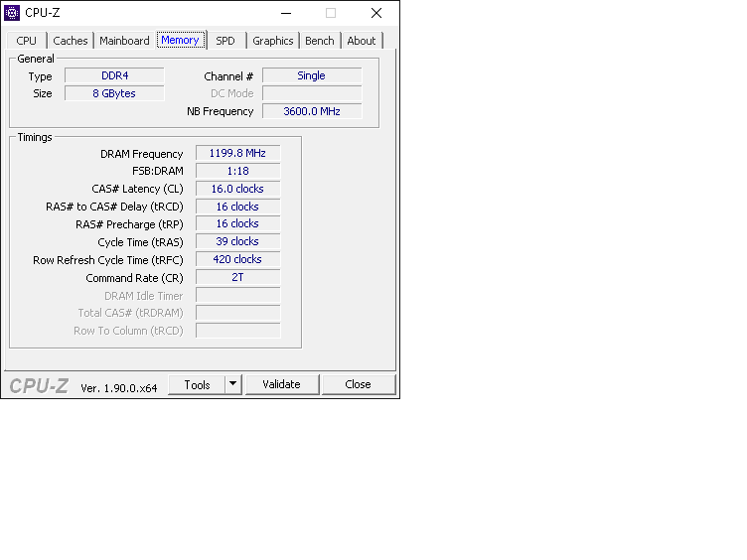Click the empty Total CAS# (tRDRAM) field
This screenshot has height=560, width=747.
click(237, 313)
